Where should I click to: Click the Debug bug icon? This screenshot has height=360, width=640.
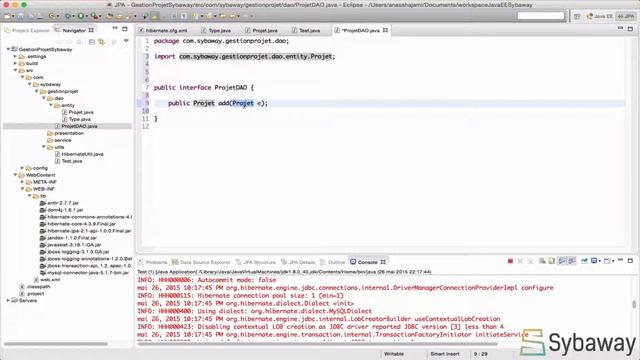(x=68, y=16)
